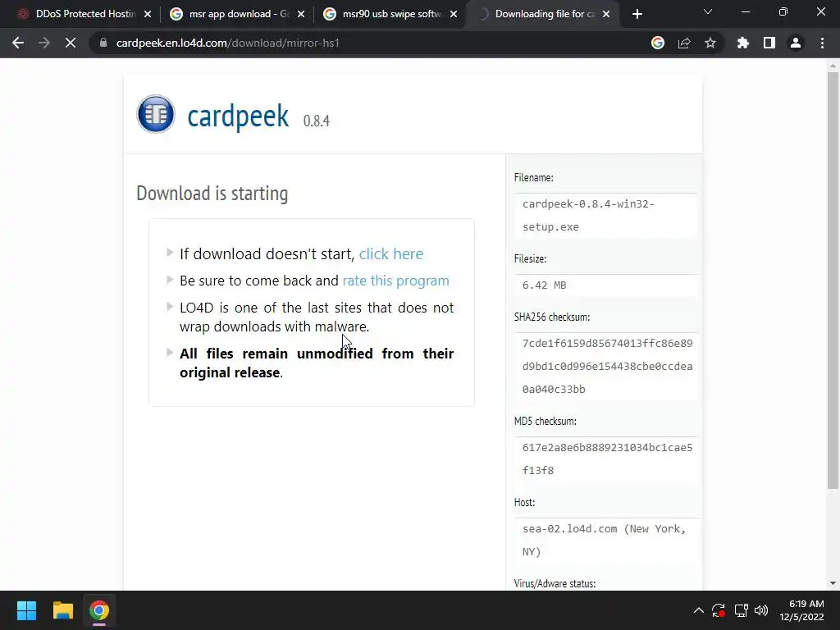The height and width of the screenshot is (630, 840).
Task: Toggle the Chrome side panel
Action: [769, 43]
